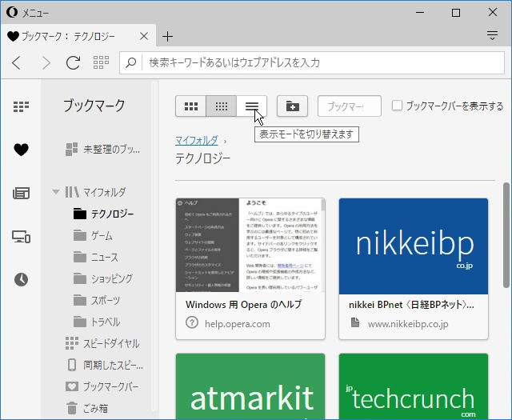Open the techcrunch bookmark thumbnail

click(414, 386)
